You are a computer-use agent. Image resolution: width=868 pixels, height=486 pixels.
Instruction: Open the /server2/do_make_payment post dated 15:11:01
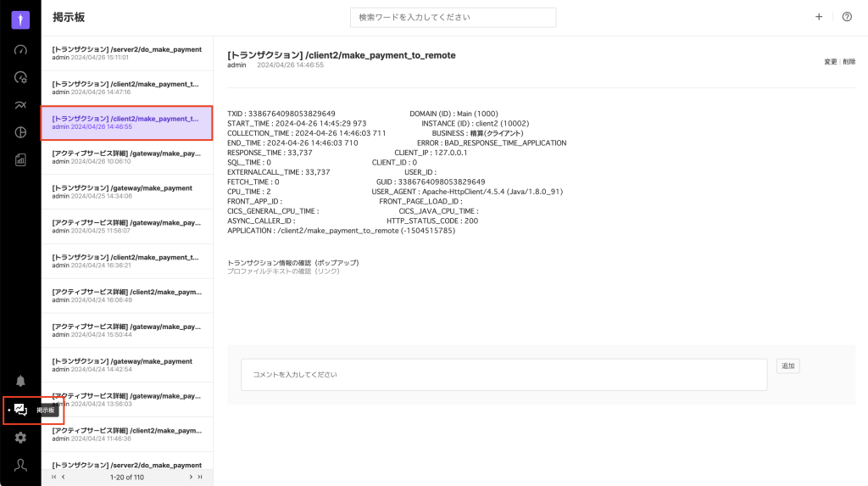(126, 53)
